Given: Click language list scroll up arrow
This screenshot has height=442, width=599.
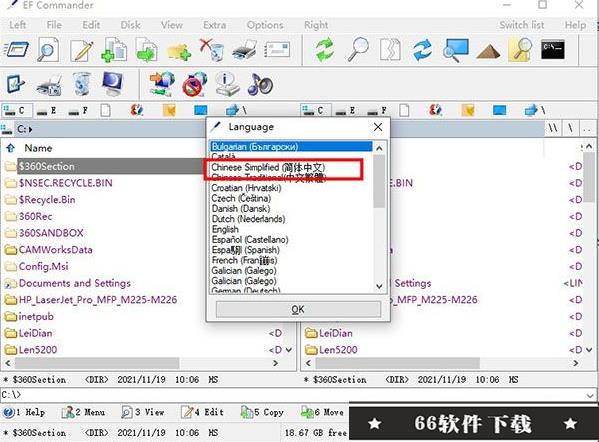Looking at the screenshot, I should point(379,148).
